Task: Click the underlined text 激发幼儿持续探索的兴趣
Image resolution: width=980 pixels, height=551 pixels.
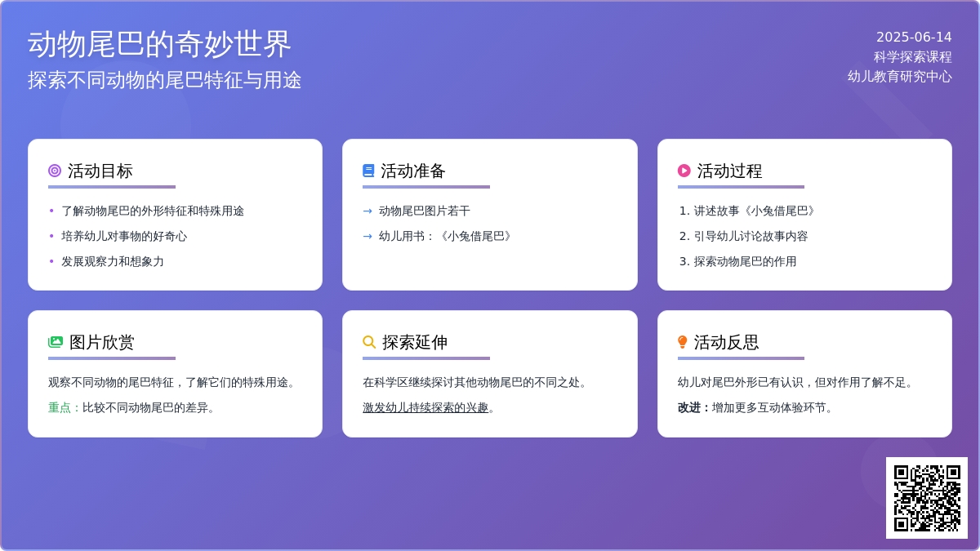Action: pos(425,407)
